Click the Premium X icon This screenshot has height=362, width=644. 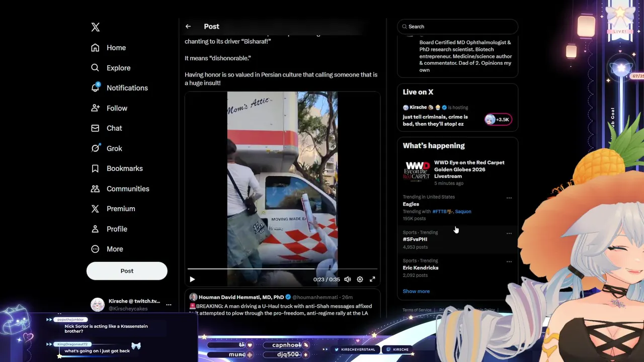95,209
